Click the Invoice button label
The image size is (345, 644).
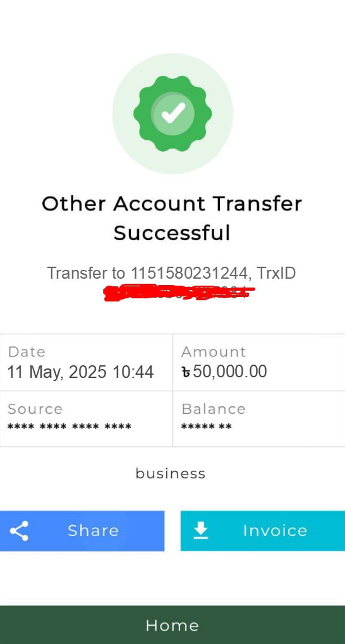pyautogui.click(x=275, y=531)
